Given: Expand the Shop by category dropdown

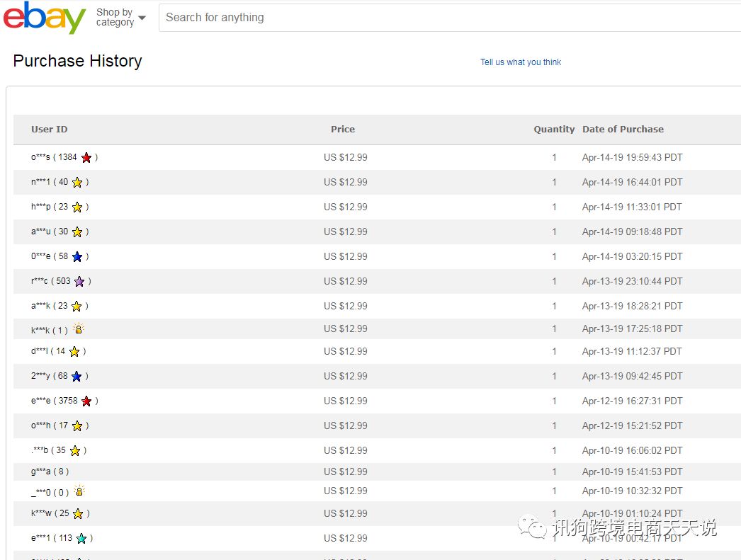Looking at the screenshot, I should [120, 17].
